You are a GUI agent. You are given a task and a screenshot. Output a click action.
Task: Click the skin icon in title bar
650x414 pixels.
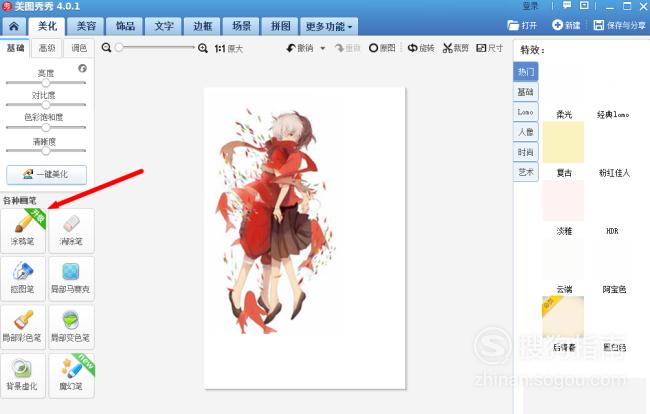(x=584, y=5)
